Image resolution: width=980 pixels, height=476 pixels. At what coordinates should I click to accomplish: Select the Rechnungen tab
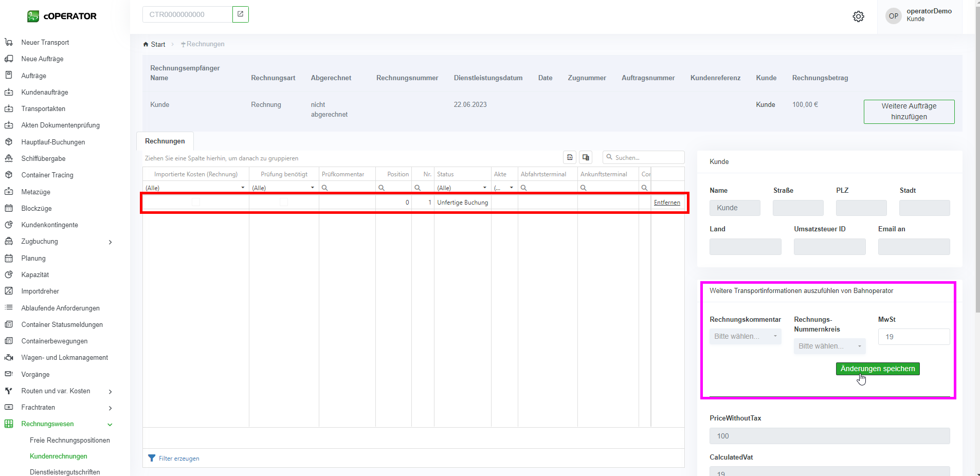click(x=165, y=141)
